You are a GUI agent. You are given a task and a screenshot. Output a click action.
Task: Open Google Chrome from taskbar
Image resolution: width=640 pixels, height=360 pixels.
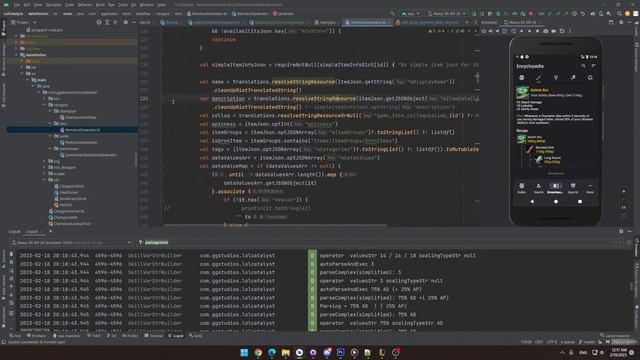258,352
